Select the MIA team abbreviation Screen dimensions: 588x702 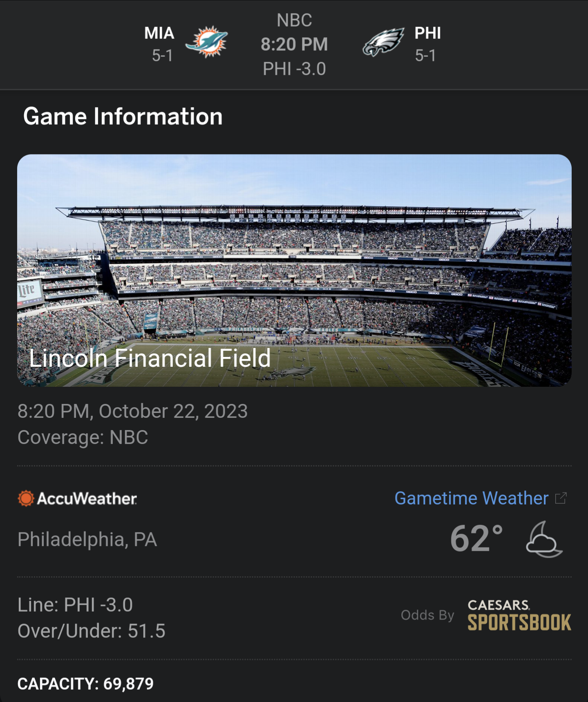(x=159, y=33)
